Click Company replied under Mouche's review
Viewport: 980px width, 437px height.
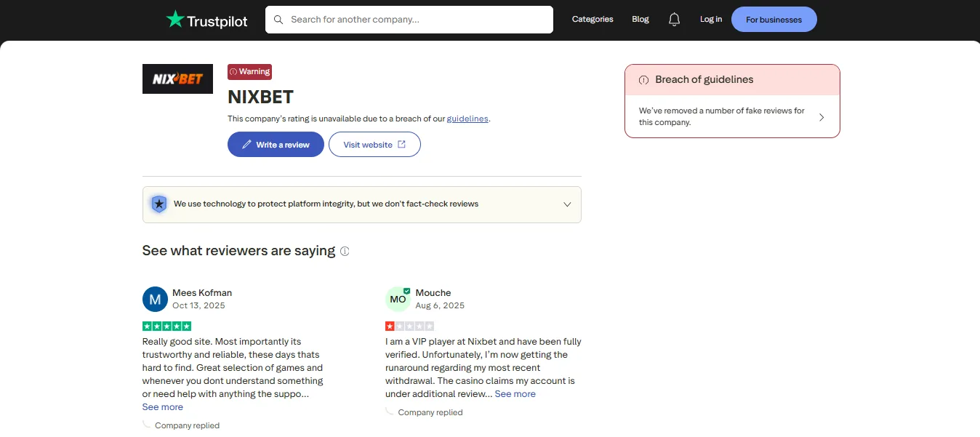click(x=430, y=412)
